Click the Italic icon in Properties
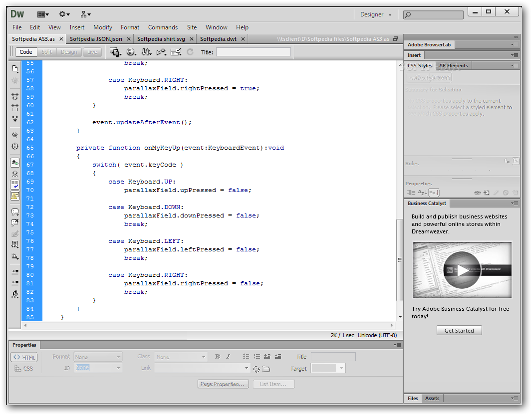This screenshot has width=532, height=415. (x=228, y=357)
